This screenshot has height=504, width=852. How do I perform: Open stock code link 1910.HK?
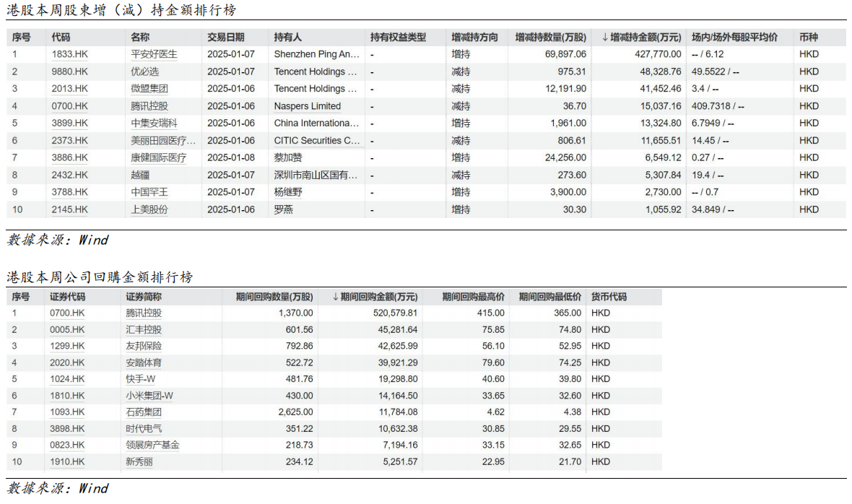click(x=67, y=462)
